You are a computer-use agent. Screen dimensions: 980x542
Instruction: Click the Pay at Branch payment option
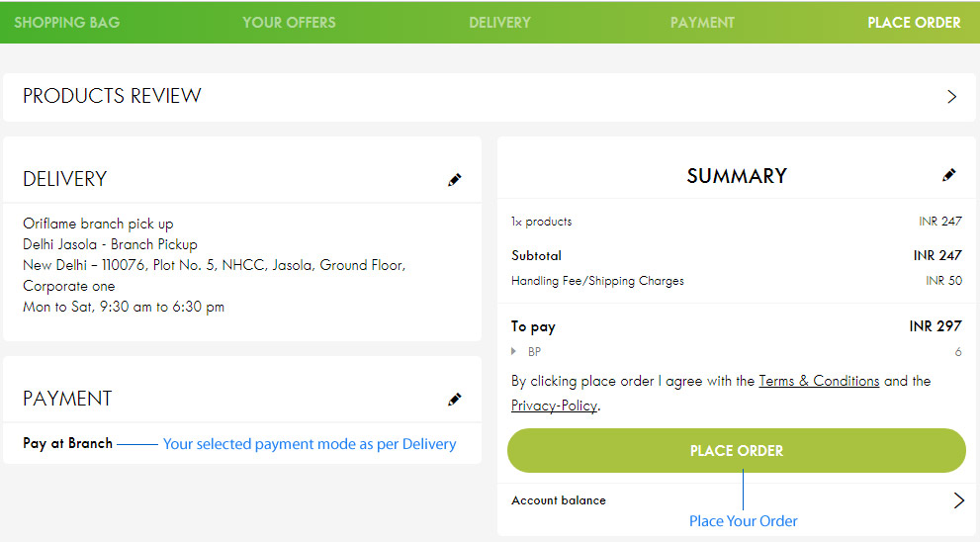click(67, 443)
